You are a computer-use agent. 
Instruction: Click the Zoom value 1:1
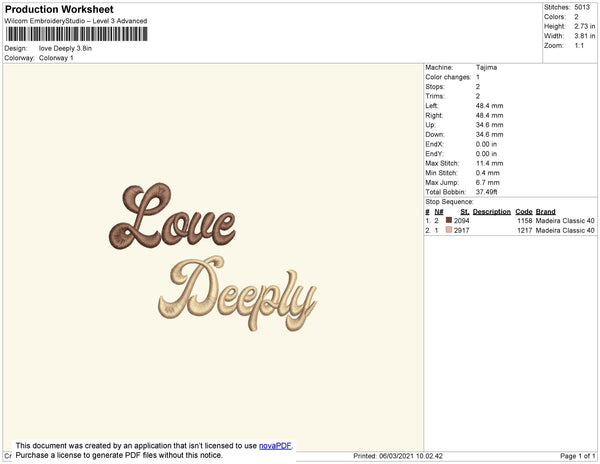coord(579,46)
